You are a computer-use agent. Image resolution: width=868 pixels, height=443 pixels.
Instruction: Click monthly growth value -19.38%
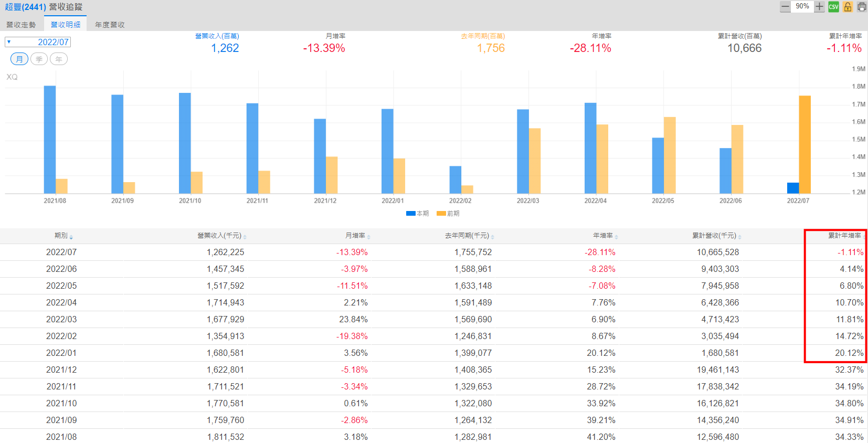[352, 336]
